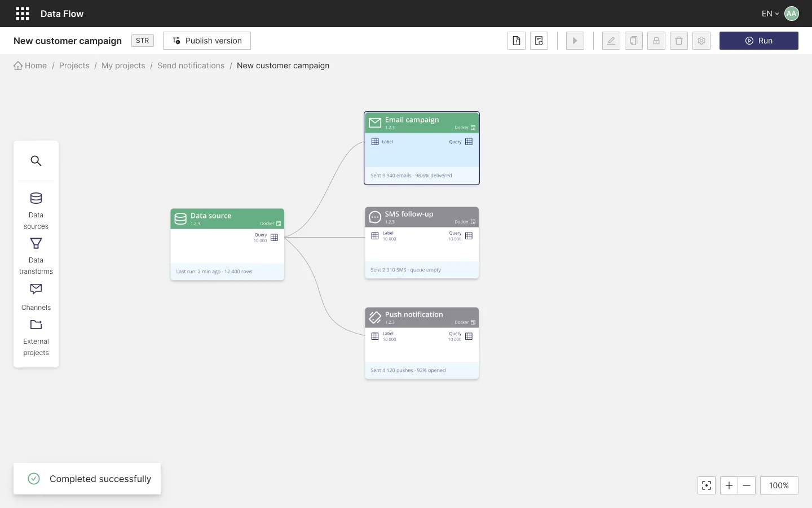Select the Push notification node header
This screenshot has height=508, width=812.
tap(422, 318)
